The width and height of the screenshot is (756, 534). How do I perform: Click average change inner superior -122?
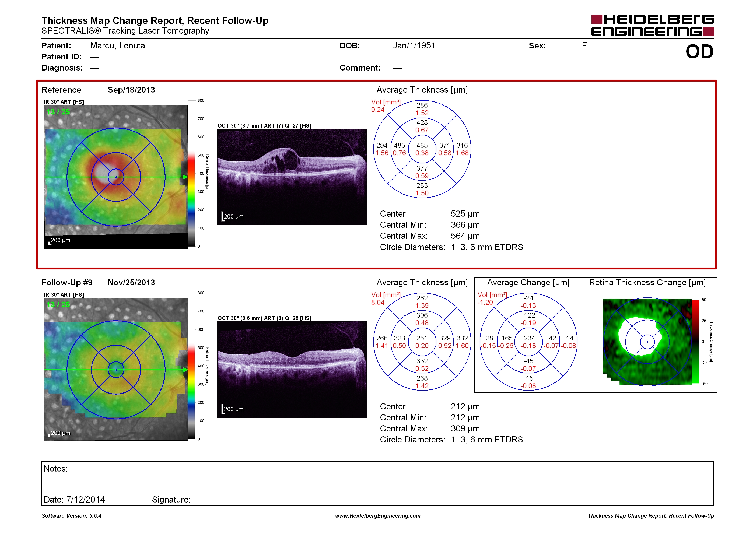(528, 315)
